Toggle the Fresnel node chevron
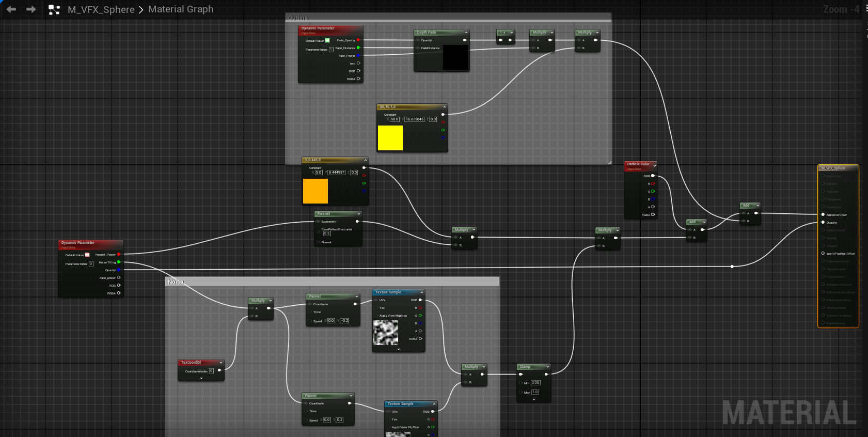Screen dimensions: 868x437 click(359, 214)
